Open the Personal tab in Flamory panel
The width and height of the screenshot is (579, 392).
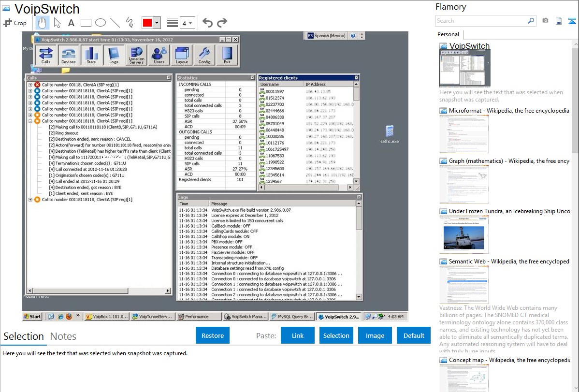point(448,34)
